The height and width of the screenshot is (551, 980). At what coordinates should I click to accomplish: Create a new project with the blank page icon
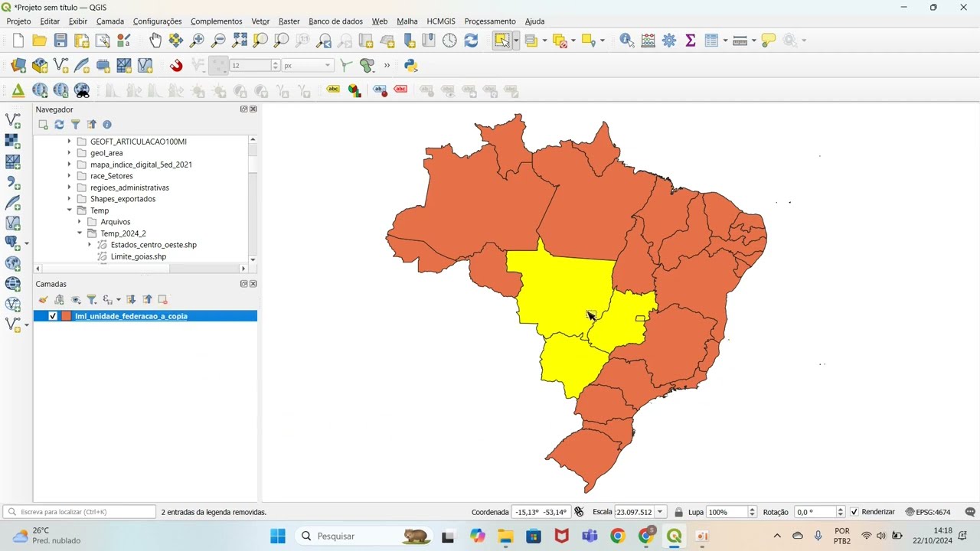tap(18, 41)
